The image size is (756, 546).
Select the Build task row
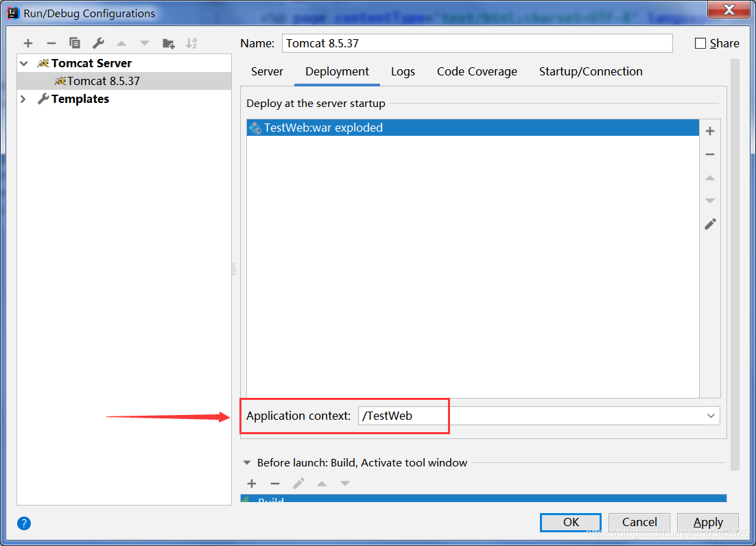[x=484, y=498]
